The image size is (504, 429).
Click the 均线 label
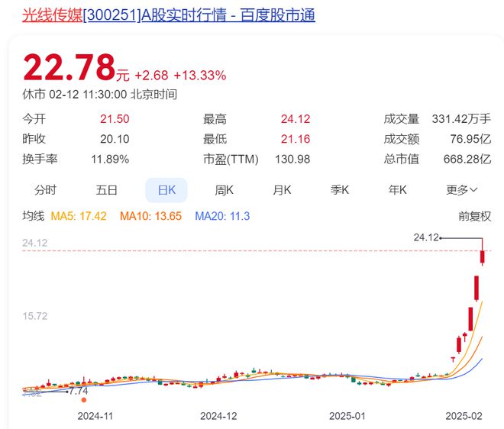point(33,216)
